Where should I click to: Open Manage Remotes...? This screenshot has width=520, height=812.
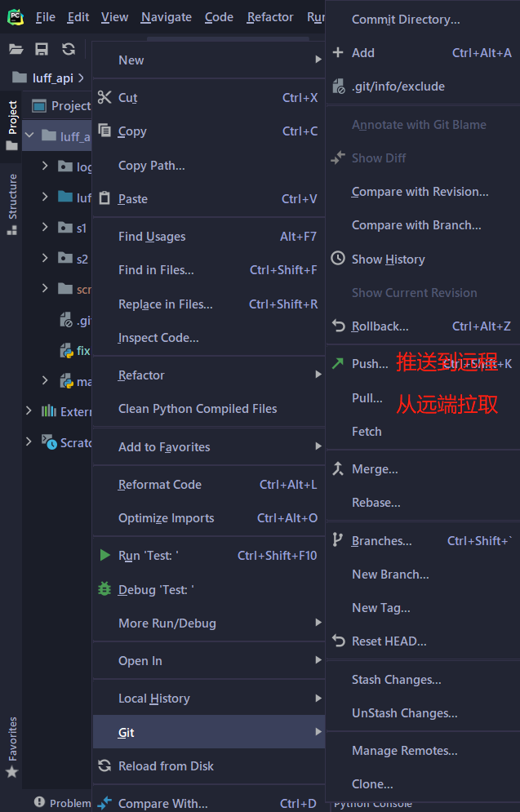click(423, 750)
